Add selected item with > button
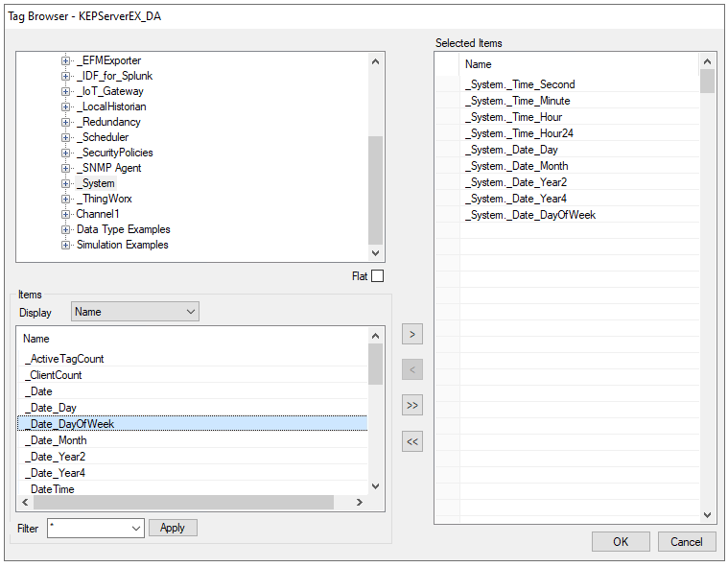728x567 pixels. (412, 335)
